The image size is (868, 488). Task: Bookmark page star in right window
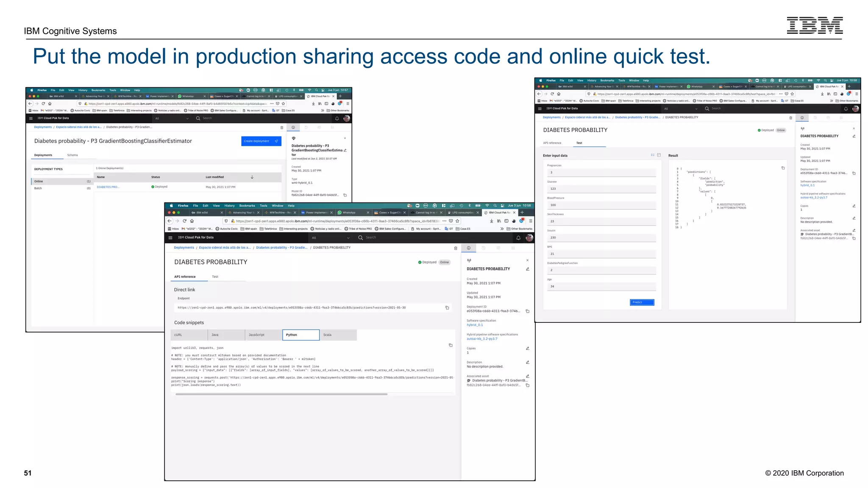point(792,94)
